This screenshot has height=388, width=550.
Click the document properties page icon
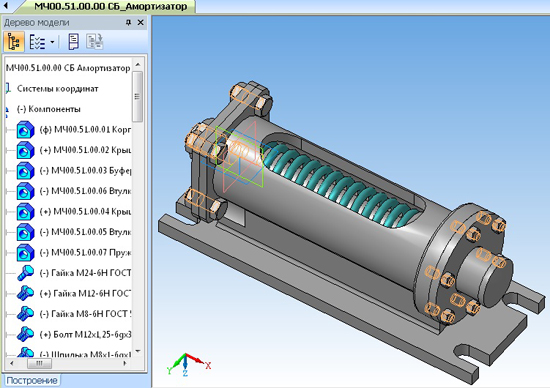point(73,42)
